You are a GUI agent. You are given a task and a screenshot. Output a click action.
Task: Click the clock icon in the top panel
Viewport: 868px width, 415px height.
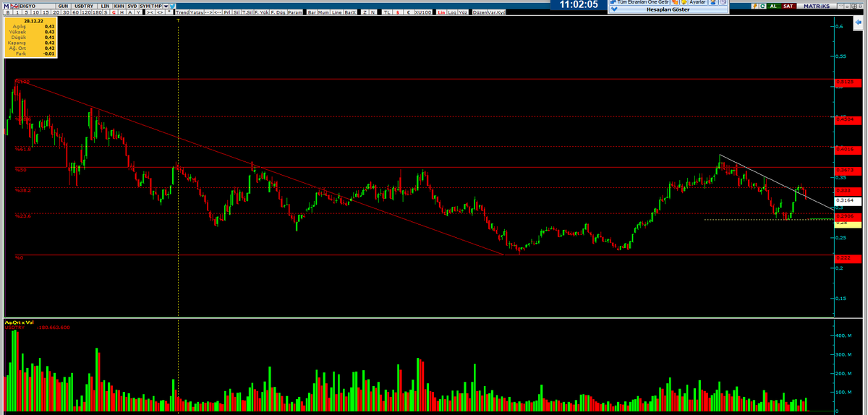coord(723,2)
